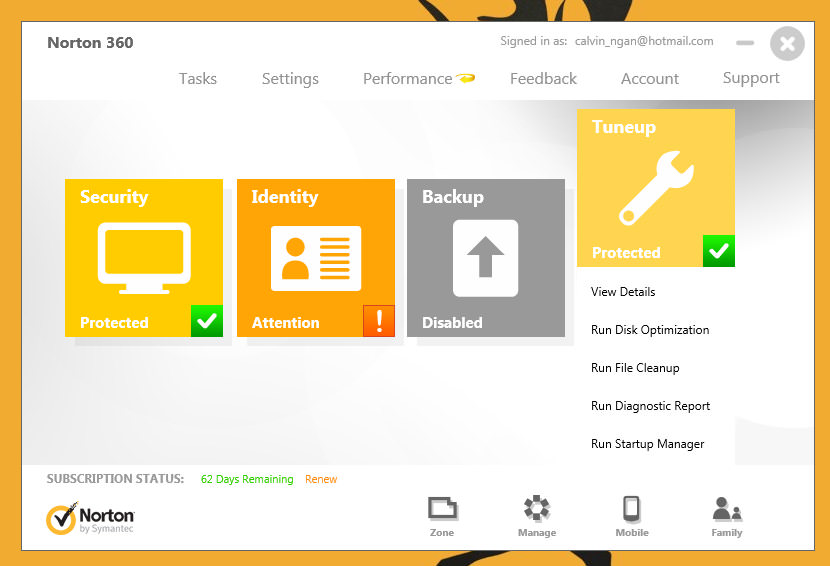Click Run Disk Optimization
Viewport: 830px width, 566px height.
[650, 330]
